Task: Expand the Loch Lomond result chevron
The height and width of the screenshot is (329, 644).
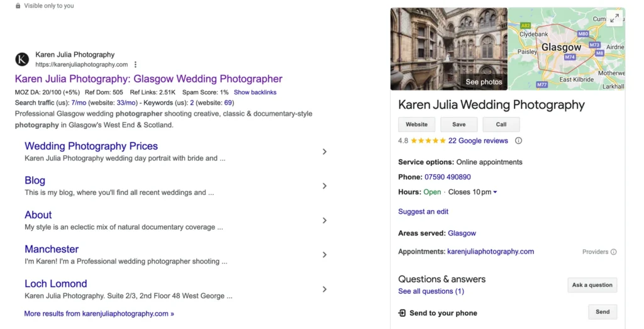Action: [325, 289]
